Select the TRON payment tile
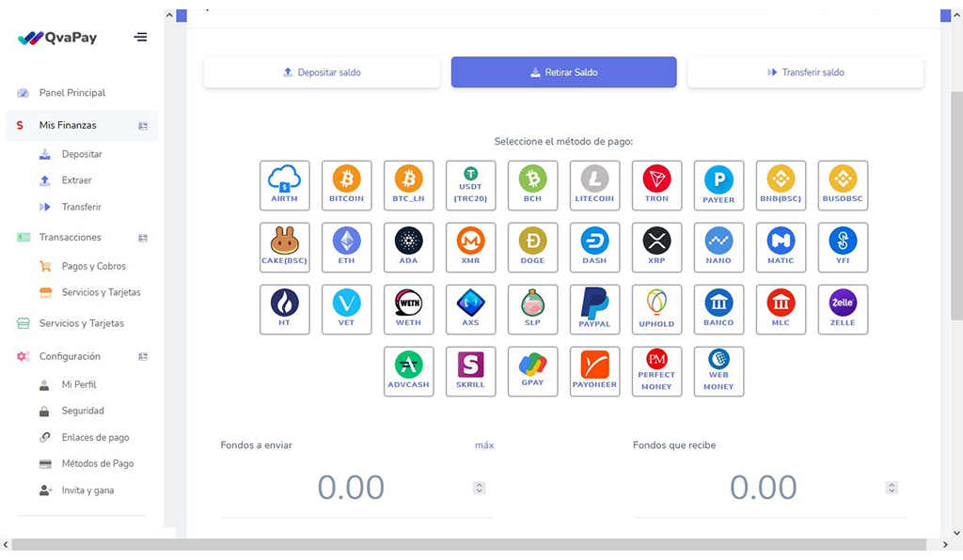 [656, 185]
